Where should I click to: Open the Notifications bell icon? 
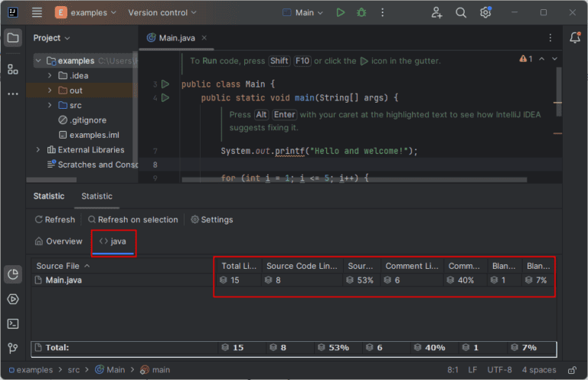coord(575,38)
